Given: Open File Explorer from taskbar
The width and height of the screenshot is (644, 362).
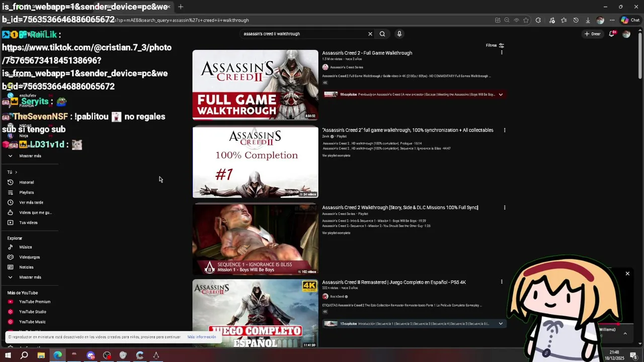Looking at the screenshot, I should (41, 355).
